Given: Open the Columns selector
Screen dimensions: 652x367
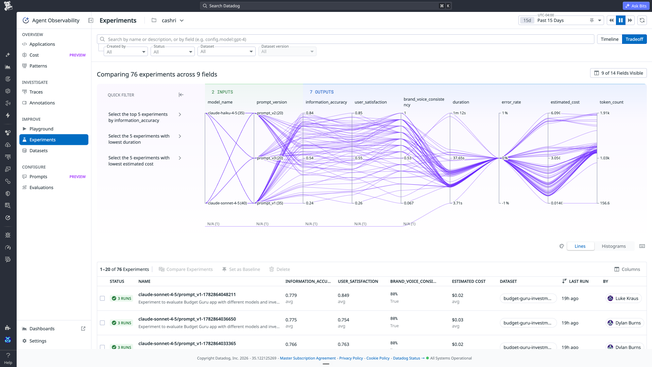Looking at the screenshot, I should (627, 269).
